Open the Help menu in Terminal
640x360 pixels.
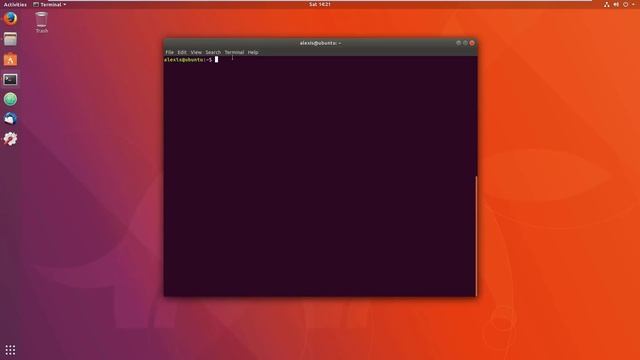(253, 52)
